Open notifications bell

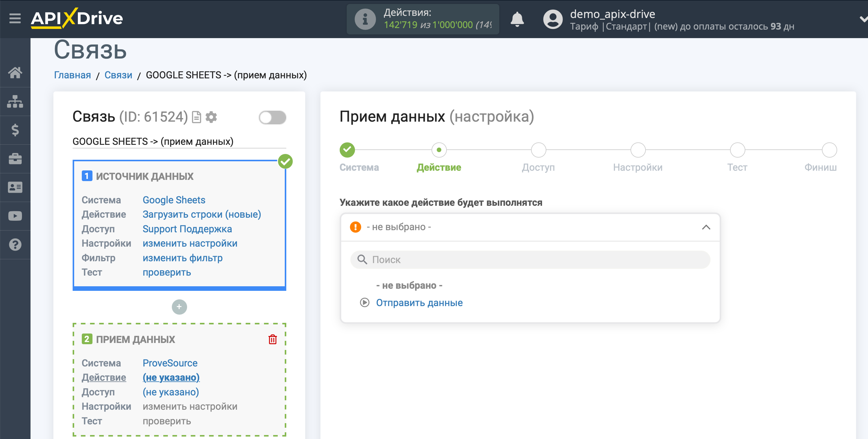[517, 19]
